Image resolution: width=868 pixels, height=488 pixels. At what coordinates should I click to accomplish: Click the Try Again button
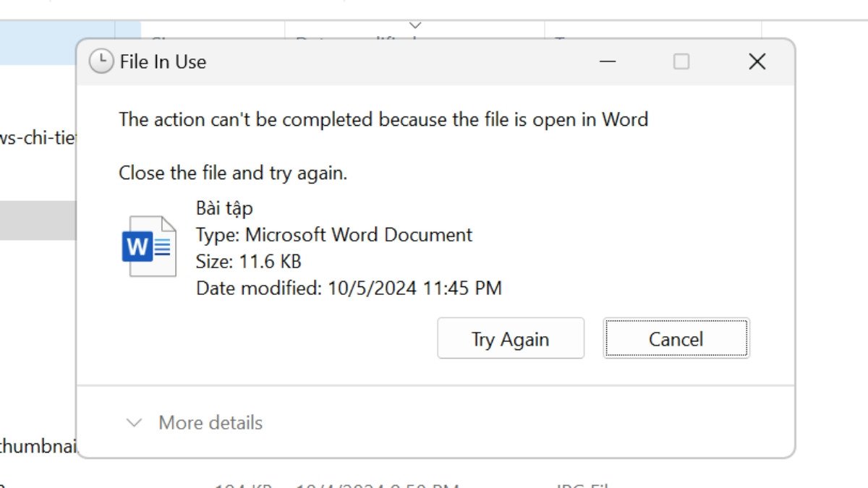click(510, 338)
